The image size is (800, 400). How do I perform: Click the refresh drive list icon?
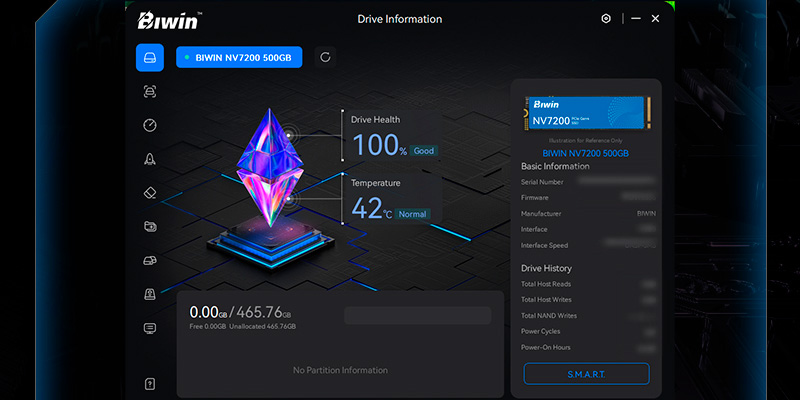coord(325,57)
